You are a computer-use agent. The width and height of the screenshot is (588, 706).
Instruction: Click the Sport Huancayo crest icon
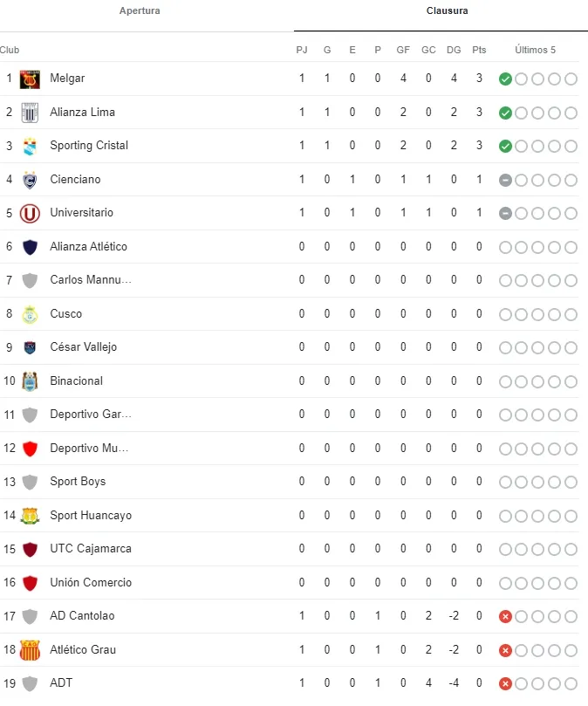point(31,516)
